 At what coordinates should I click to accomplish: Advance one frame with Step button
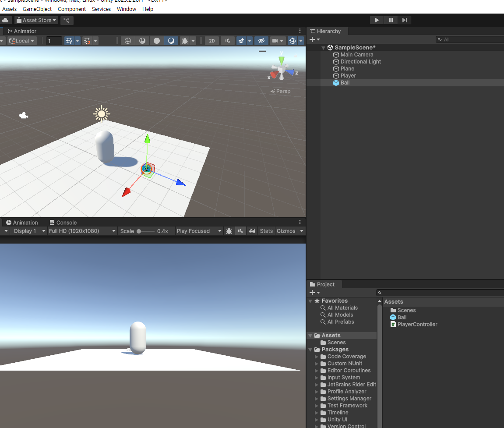405,20
